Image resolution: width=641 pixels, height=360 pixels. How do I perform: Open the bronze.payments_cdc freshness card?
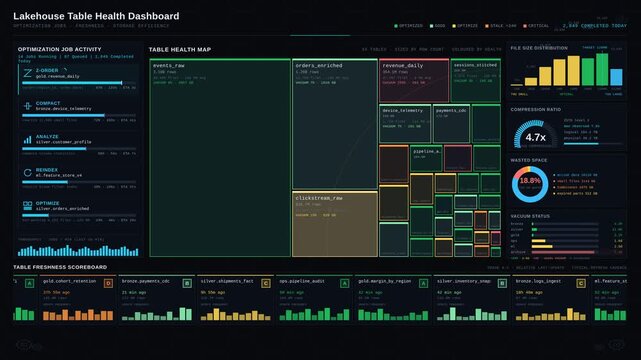point(157,300)
